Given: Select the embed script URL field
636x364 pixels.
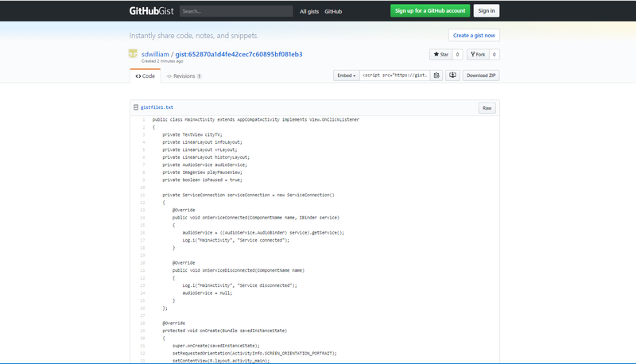Looking at the screenshot, I should (394, 76).
